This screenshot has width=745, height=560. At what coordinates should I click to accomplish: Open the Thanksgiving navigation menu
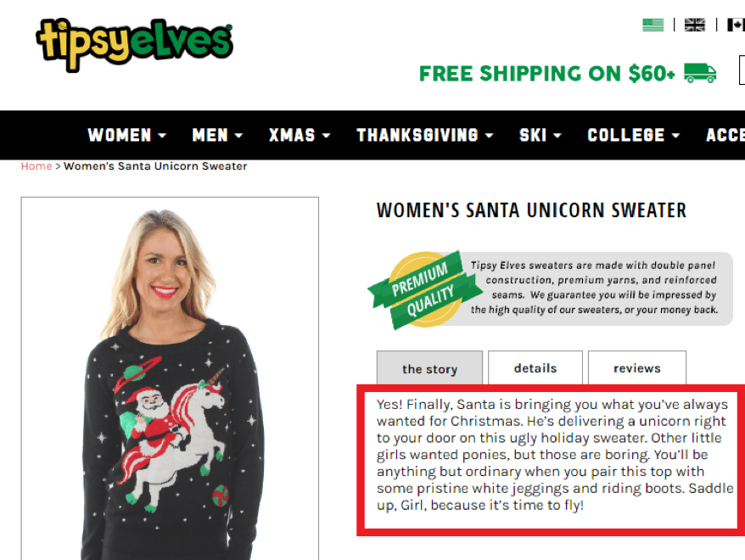click(x=425, y=136)
